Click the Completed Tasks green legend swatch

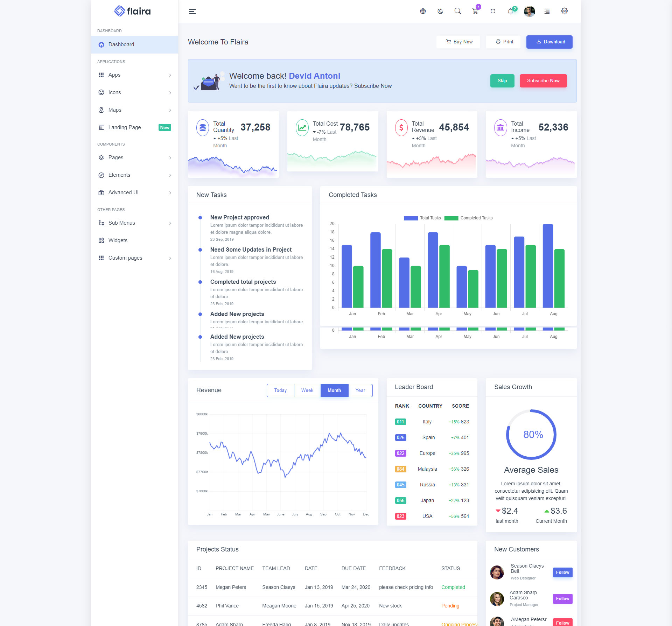(451, 218)
